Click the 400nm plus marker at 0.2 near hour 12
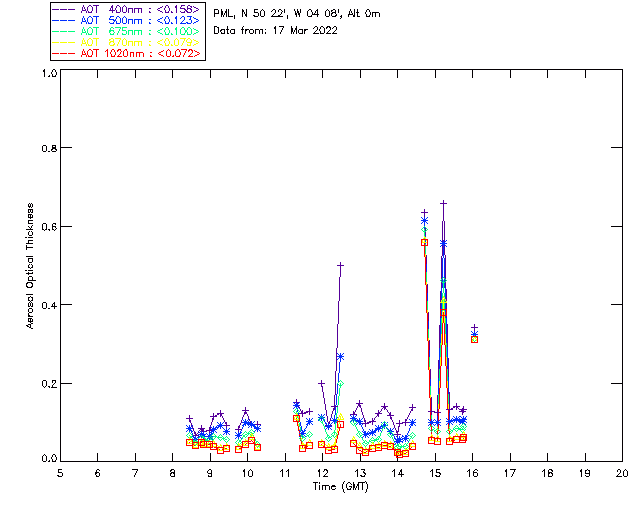Viewport: 640px width, 512px height. [x=321, y=383]
